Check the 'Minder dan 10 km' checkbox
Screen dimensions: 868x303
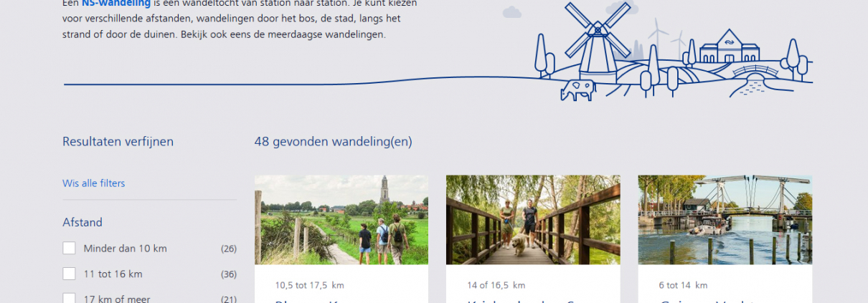(69, 249)
